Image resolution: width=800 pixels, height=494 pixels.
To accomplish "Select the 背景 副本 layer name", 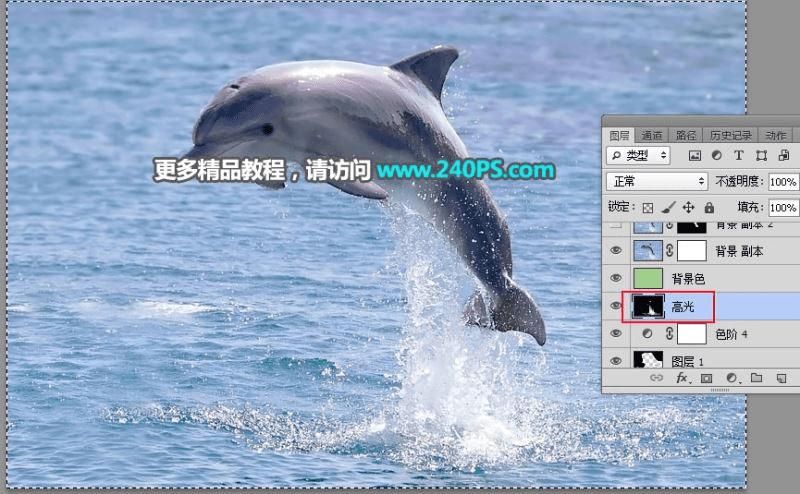I will 739,251.
